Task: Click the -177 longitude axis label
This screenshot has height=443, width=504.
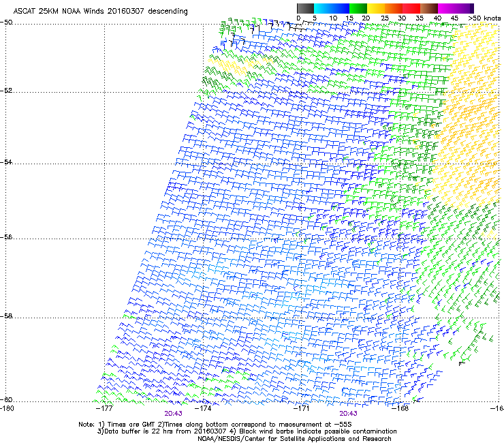Action: point(104,408)
